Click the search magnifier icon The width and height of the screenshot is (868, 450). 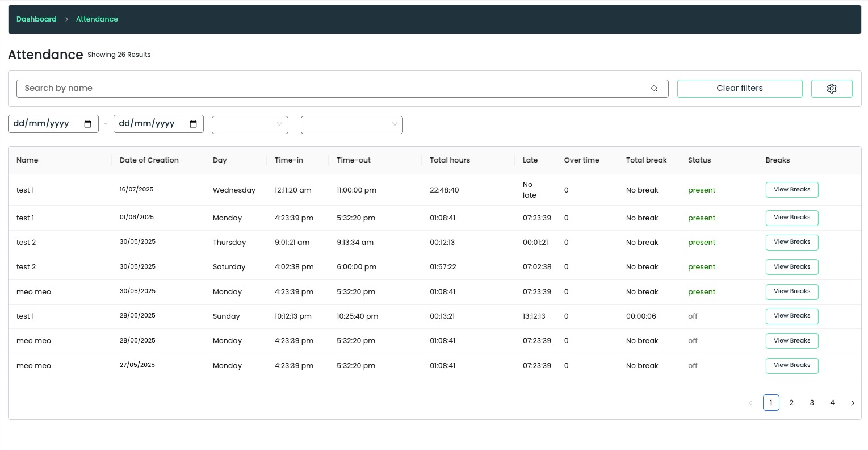click(654, 88)
